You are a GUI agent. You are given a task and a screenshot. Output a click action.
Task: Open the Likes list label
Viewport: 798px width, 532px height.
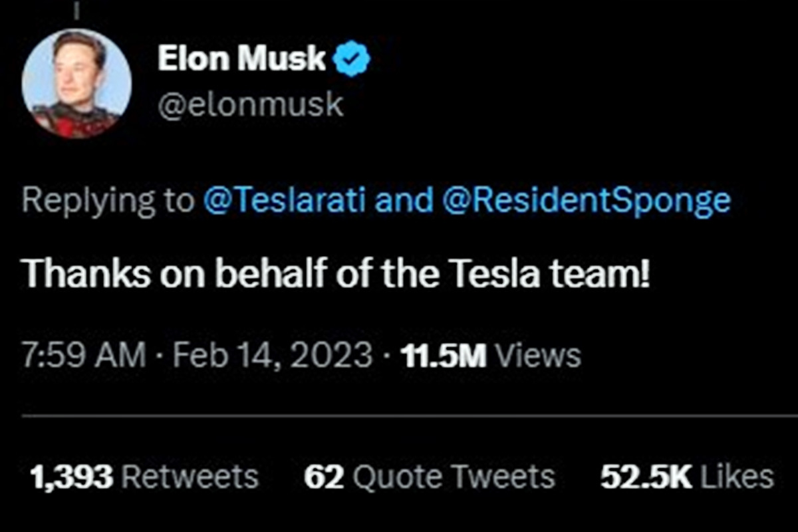pyautogui.click(x=736, y=477)
